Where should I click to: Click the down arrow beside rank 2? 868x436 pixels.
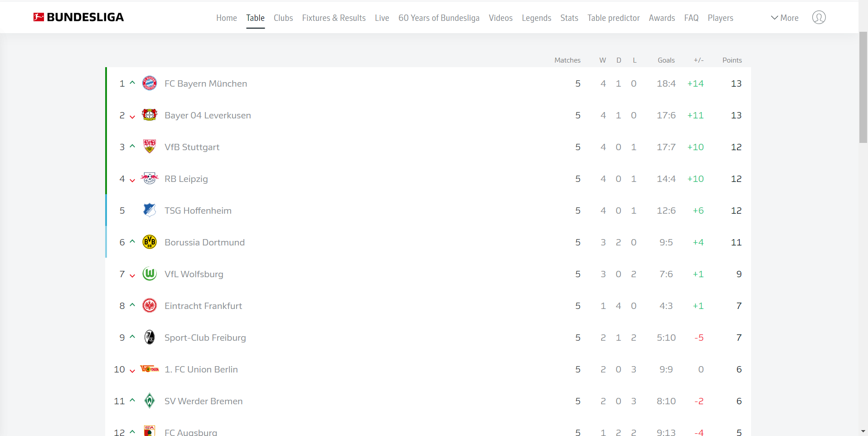coord(132,117)
